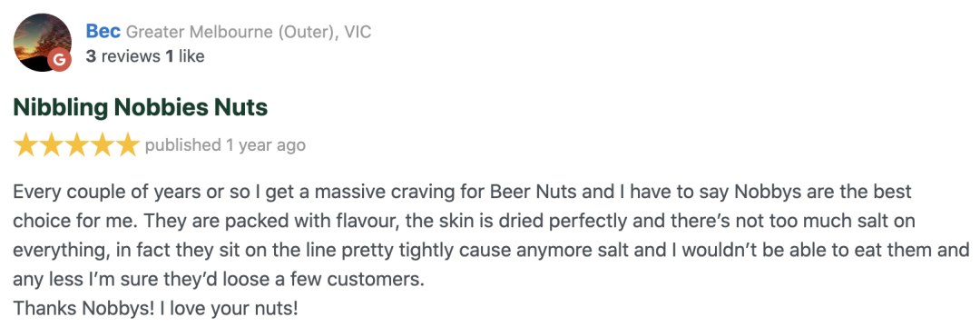The height and width of the screenshot is (327, 980).
Task: Click the third gold rating star
Action: point(76,144)
